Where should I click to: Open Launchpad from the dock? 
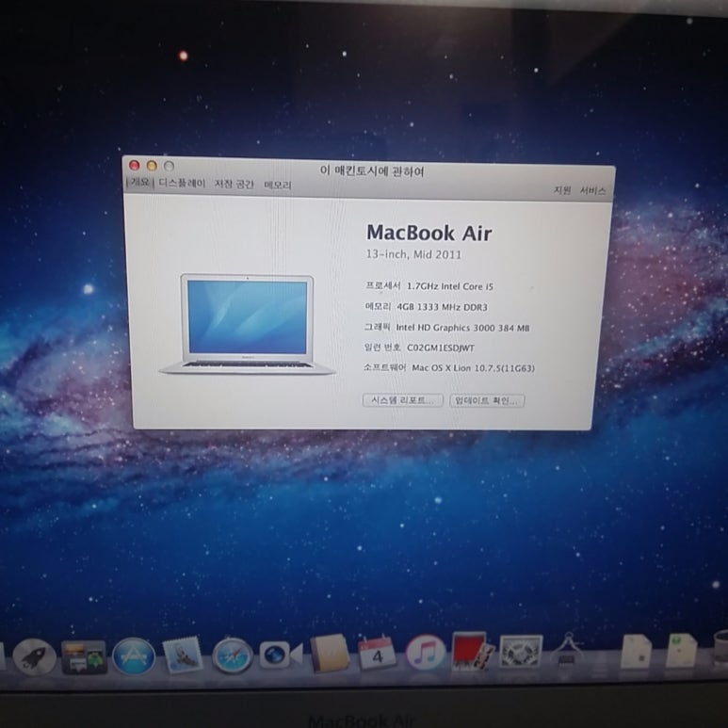click(x=34, y=657)
